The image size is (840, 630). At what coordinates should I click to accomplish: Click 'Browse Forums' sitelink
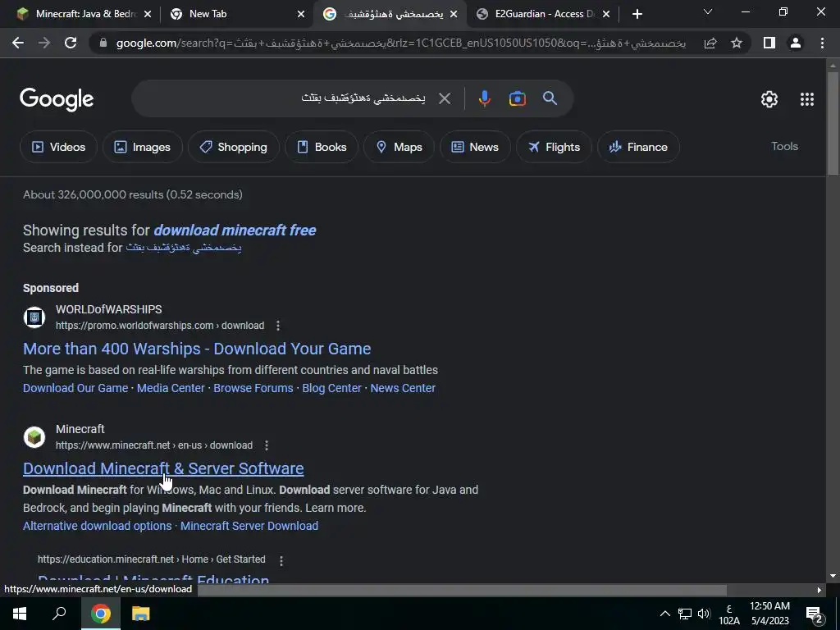click(253, 388)
